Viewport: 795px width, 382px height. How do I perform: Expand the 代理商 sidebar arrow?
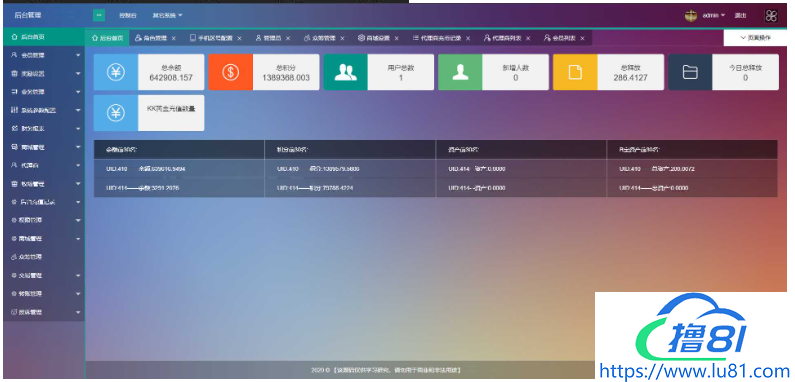pyautogui.click(x=78, y=165)
